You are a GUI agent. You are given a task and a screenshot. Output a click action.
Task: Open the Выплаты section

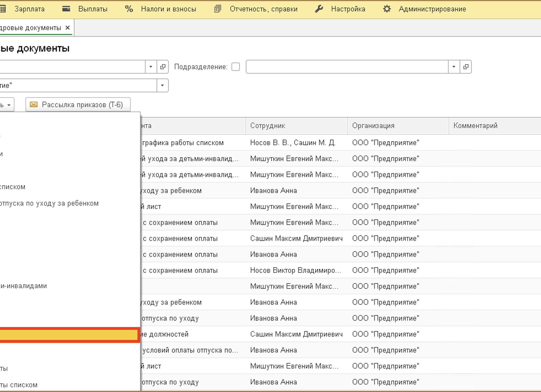coord(93,9)
